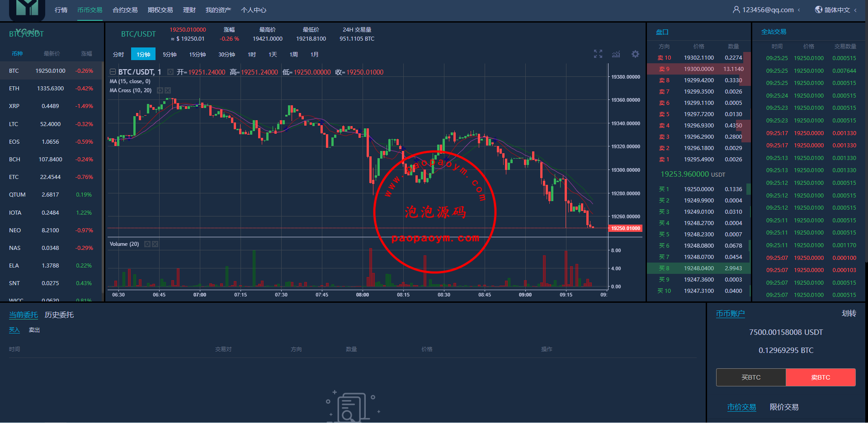This screenshot has height=423, width=868.
Task: Navigate to 我的资产
Action: (x=218, y=10)
